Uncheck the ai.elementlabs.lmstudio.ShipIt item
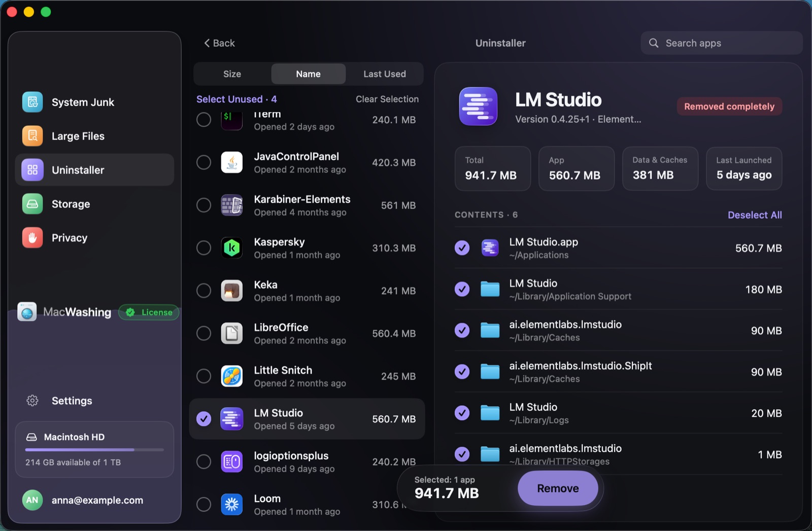 462,372
